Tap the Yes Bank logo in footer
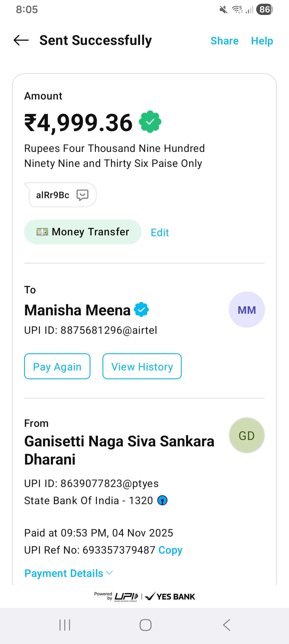The image size is (289, 644). pos(170,596)
